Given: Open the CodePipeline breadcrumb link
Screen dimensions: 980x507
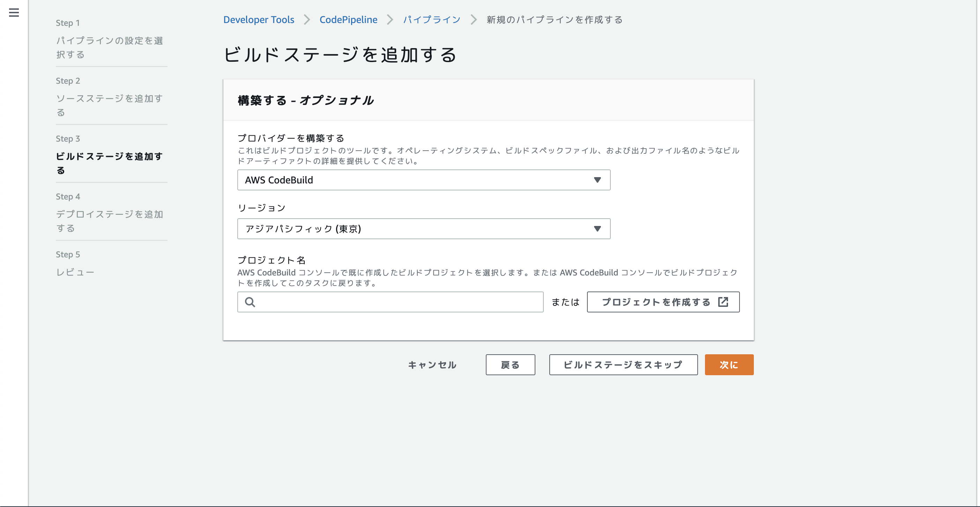Looking at the screenshot, I should 348,20.
